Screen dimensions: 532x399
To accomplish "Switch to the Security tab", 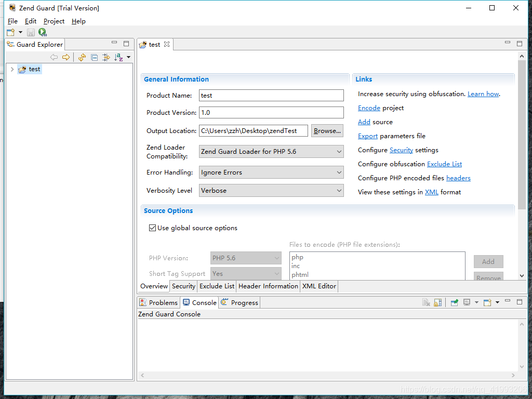I will pos(183,286).
